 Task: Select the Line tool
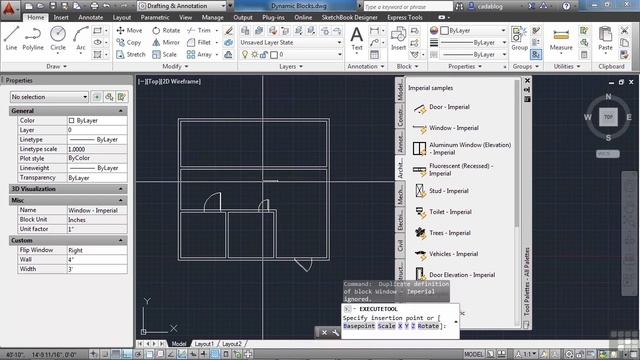click(x=11, y=38)
